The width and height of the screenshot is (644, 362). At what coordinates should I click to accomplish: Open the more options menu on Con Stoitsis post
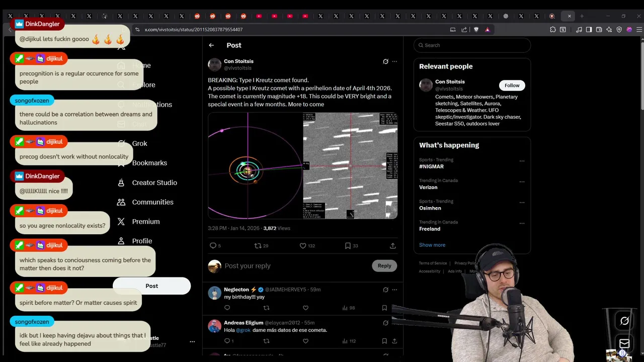coord(394,61)
